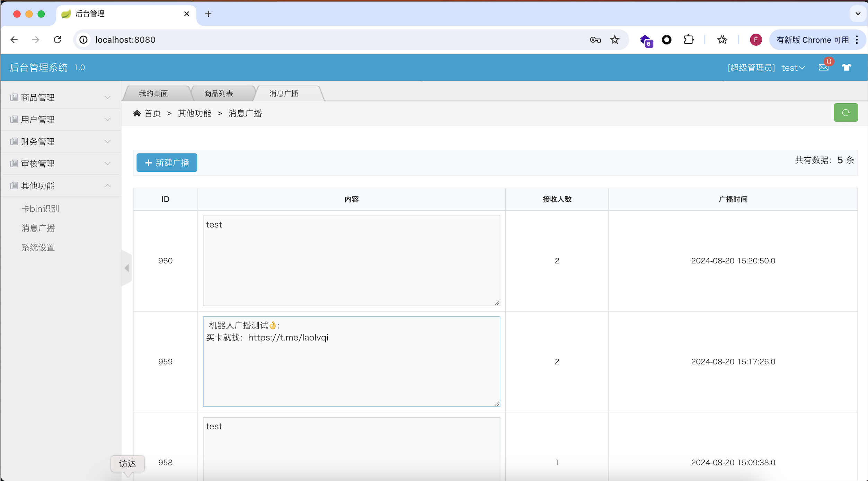This screenshot has height=481, width=868.
Task: Select the 消息广播 tab
Action: [284, 94]
